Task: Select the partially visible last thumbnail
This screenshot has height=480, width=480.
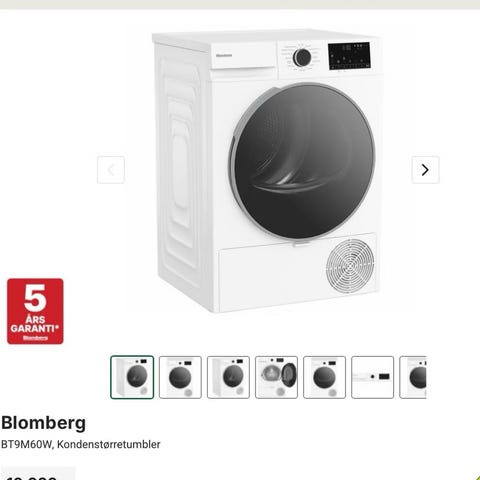Action: point(413,377)
